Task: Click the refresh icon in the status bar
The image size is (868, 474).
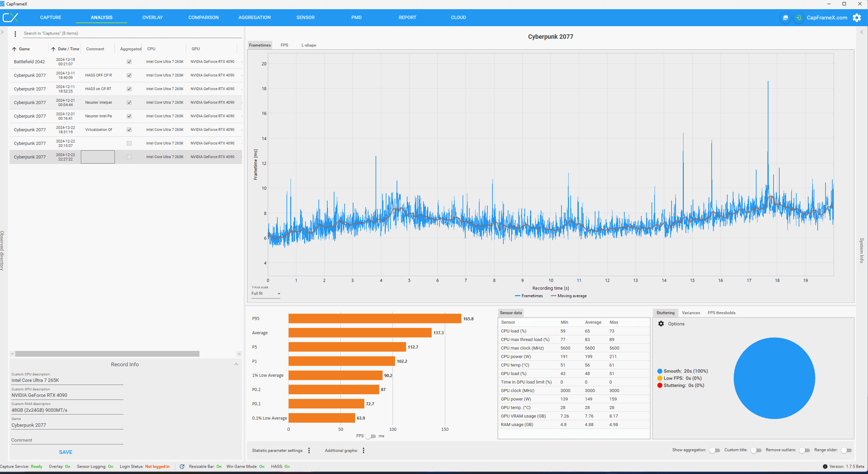Action: click(x=182, y=467)
